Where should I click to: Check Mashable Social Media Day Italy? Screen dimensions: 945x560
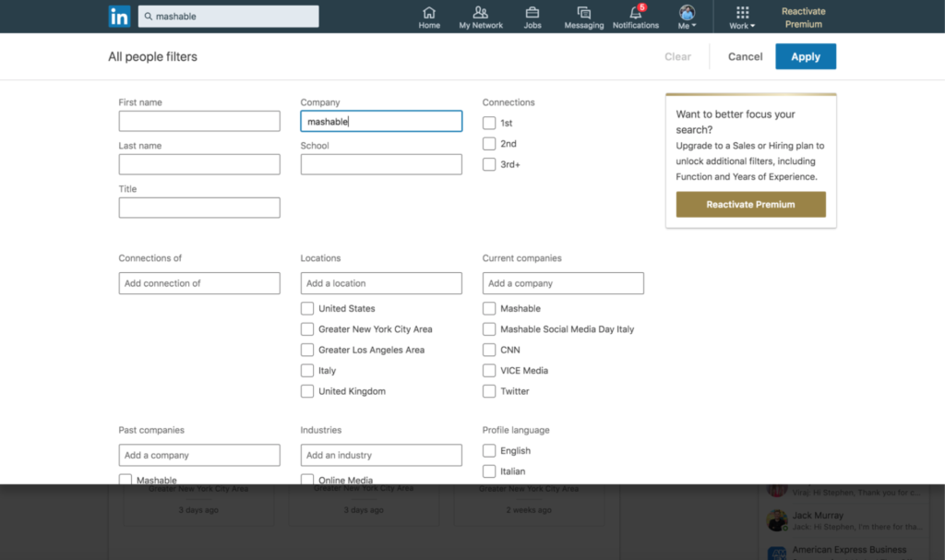click(x=489, y=329)
